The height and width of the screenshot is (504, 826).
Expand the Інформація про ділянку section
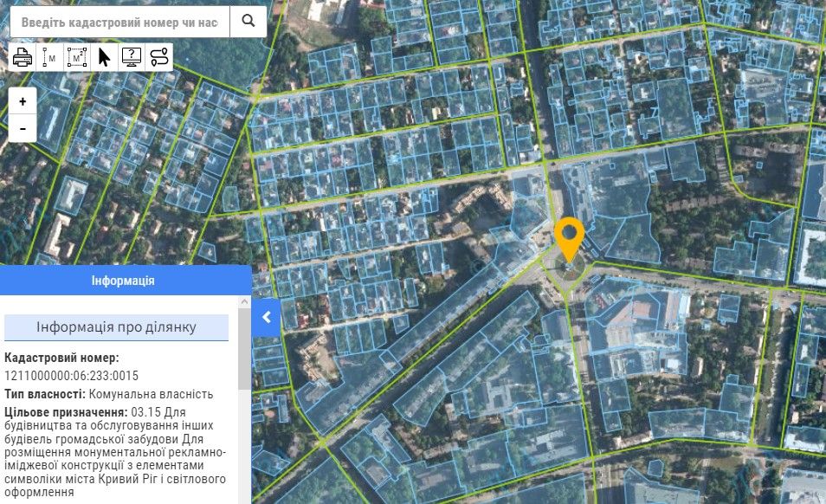click(116, 327)
